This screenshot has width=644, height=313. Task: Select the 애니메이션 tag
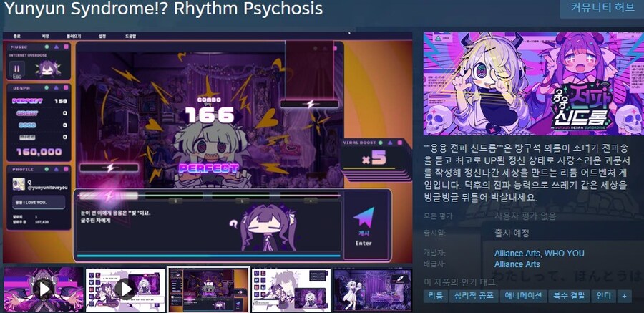click(524, 296)
